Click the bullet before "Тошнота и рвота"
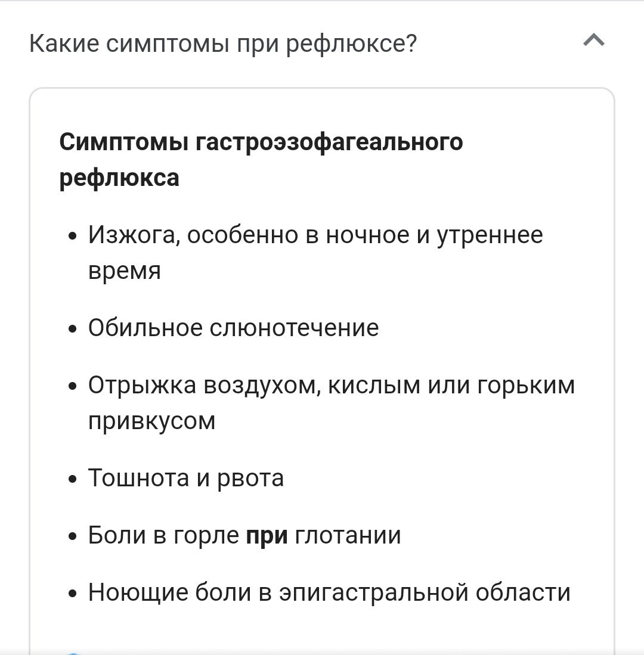Screen dimensions: 644x655 click(x=73, y=479)
